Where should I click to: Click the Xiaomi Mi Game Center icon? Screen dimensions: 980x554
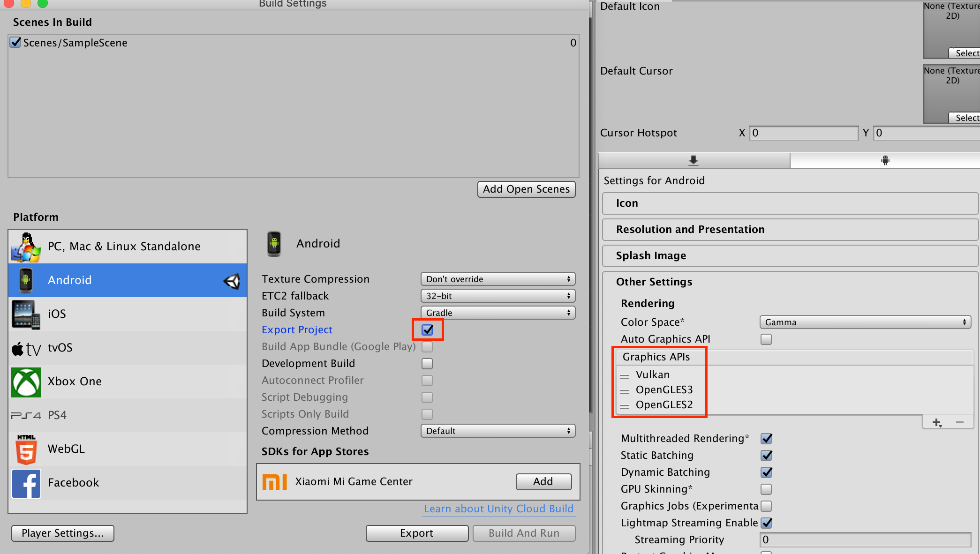[275, 481]
